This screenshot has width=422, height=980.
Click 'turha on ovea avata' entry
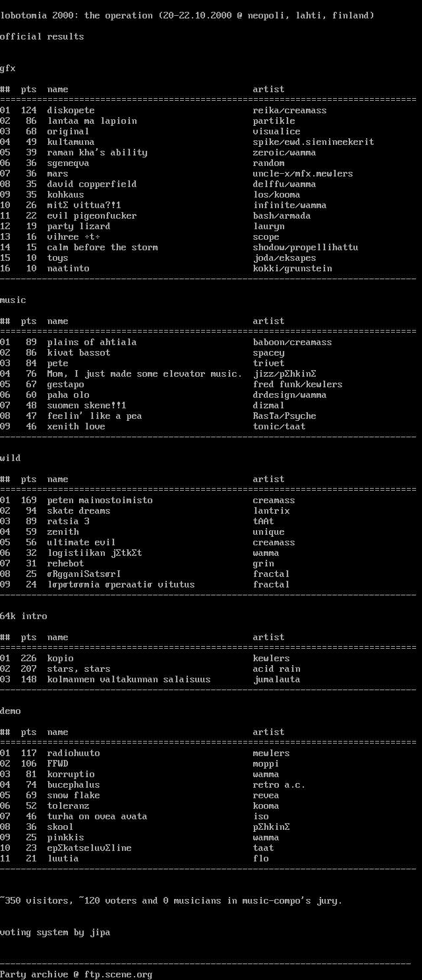(97, 817)
